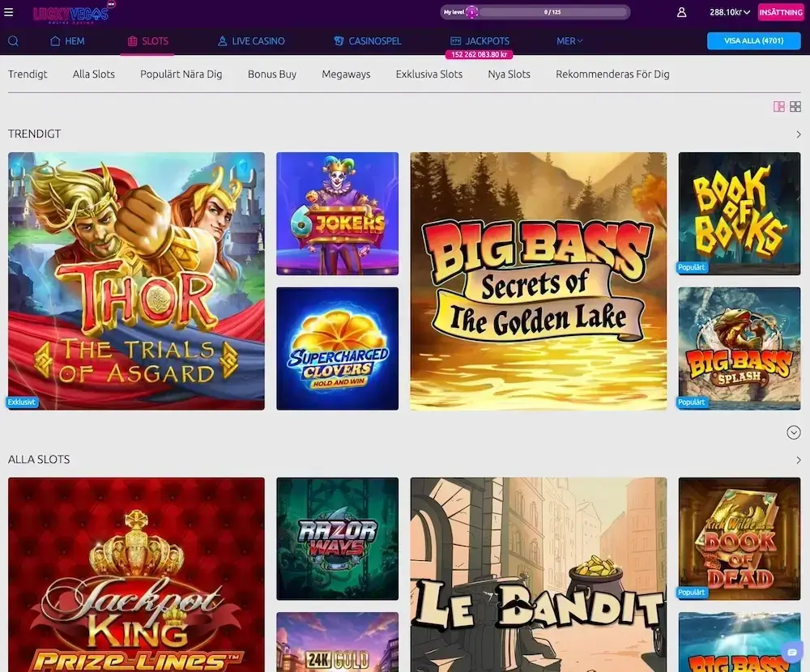810x672 pixels.
Task: Click the INSÄTTNING deposit button
Action: coord(780,12)
